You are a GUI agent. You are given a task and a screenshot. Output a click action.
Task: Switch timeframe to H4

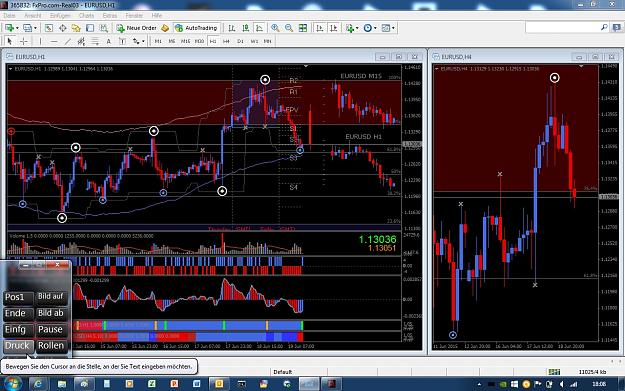coord(226,41)
